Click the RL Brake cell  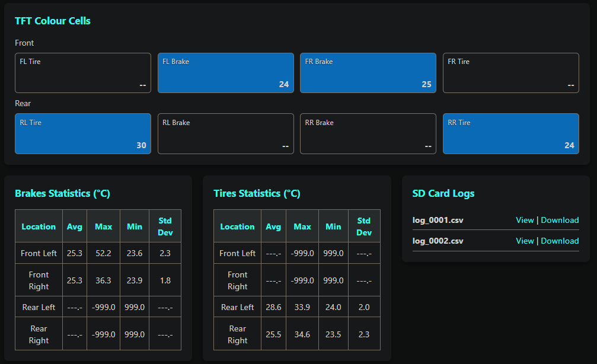pyautogui.click(x=225, y=133)
